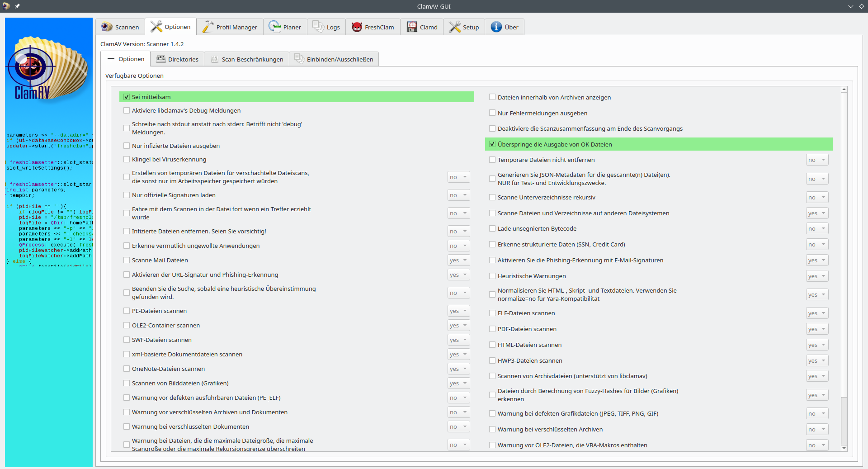Go to the Setup tab
The height and width of the screenshot is (469, 868).
pos(464,27)
